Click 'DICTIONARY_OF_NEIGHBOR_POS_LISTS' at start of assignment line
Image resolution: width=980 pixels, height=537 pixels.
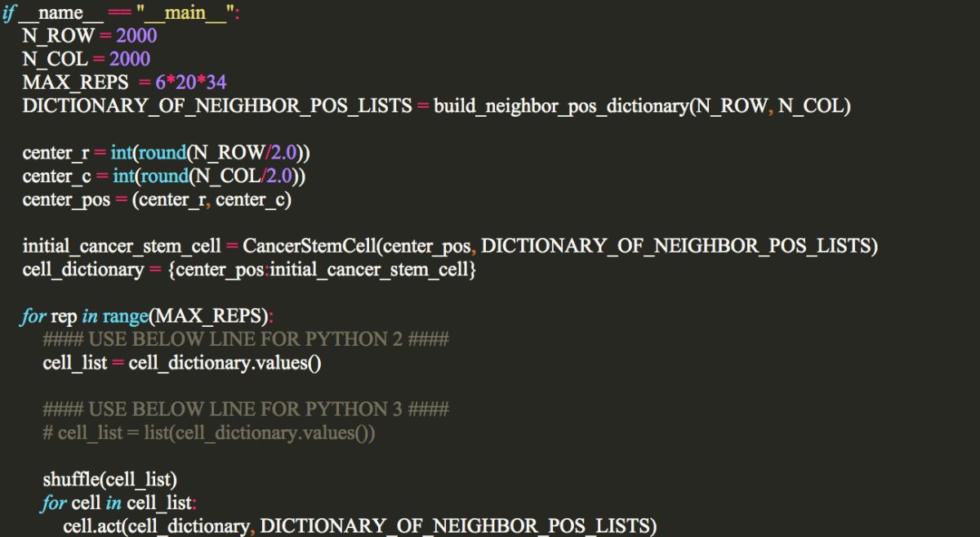point(217,107)
